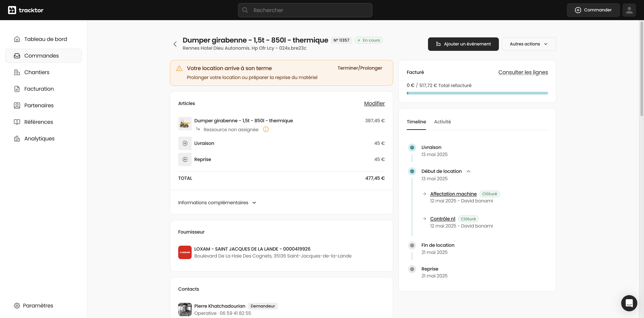Image resolution: width=644 pixels, height=318 pixels.
Task: Click the search magnifier icon
Action: [245, 10]
